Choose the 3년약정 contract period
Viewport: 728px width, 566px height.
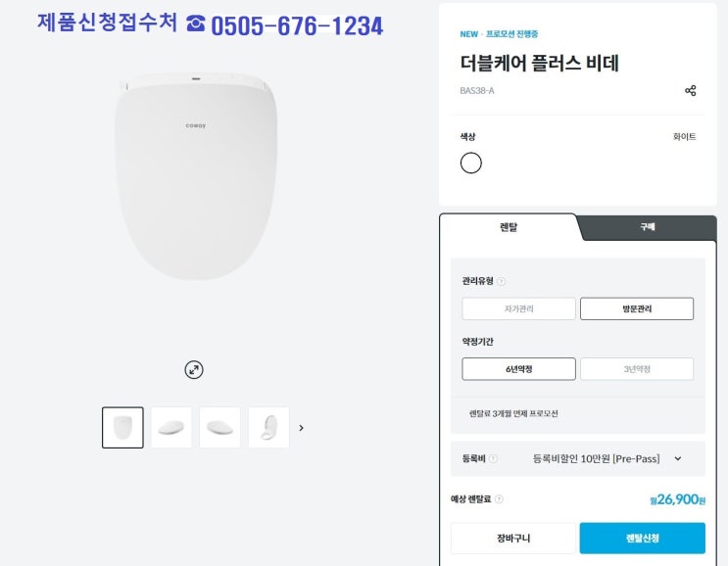coord(636,369)
